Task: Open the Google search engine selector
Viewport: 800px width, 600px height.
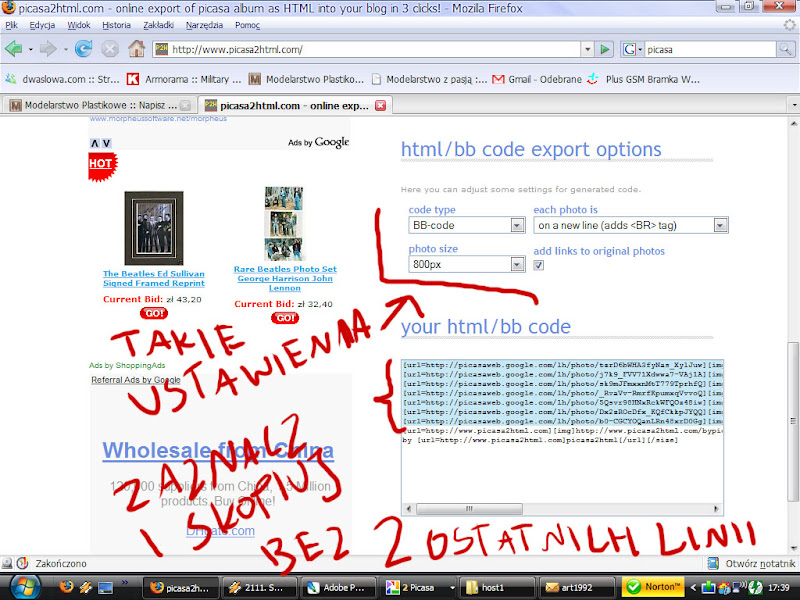Action: (632, 49)
